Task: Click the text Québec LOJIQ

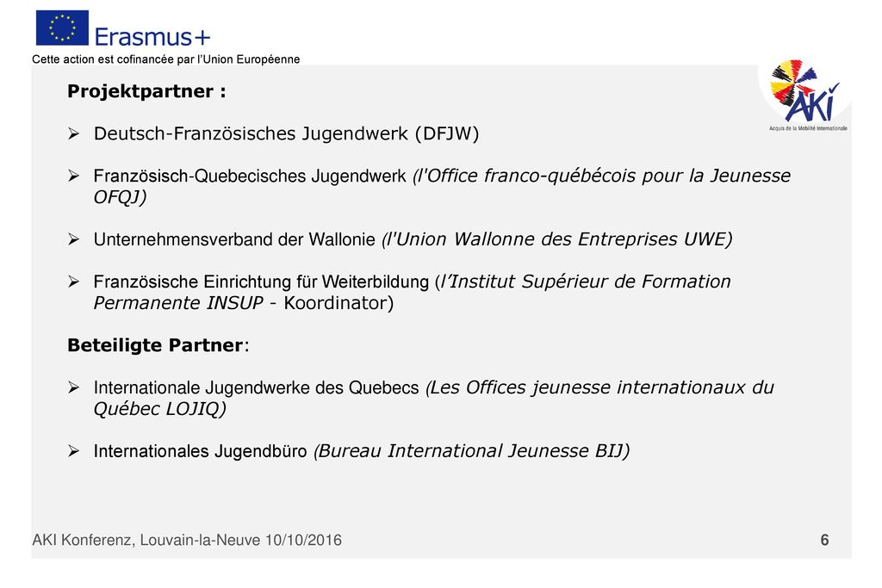Action: pyautogui.click(x=159, y=409)
